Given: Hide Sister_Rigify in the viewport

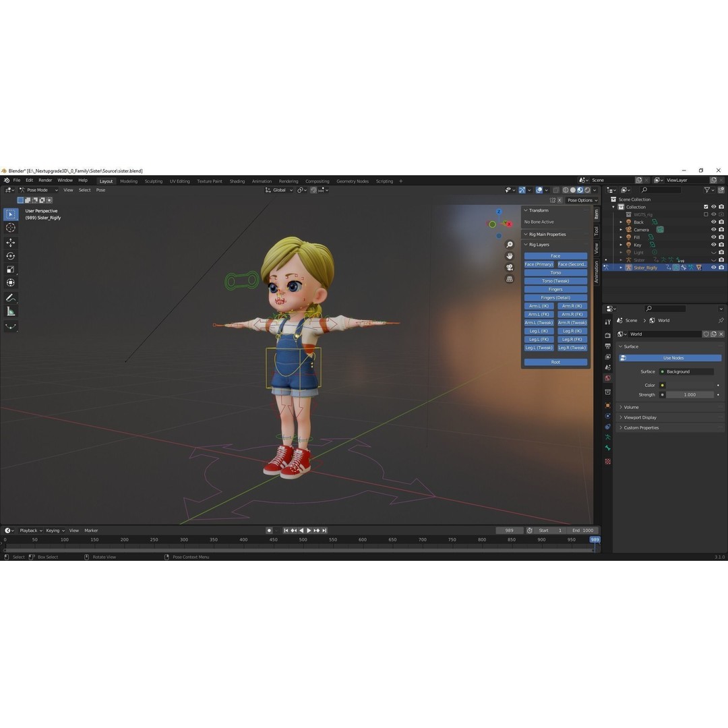Looking at the screenshot, I should (714, 268).
